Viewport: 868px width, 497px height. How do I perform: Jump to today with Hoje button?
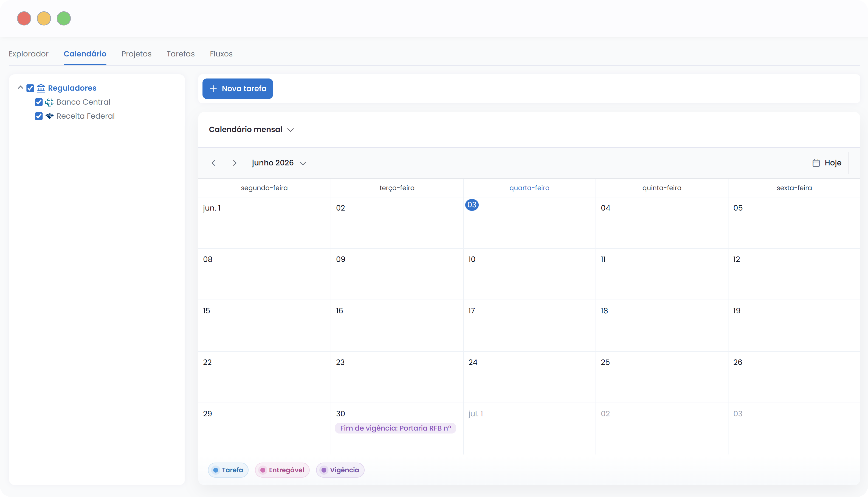[x=827, y=163]
